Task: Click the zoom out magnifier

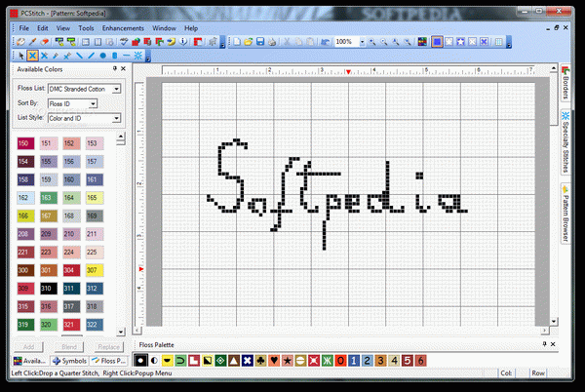Action: tap(384, 42)
